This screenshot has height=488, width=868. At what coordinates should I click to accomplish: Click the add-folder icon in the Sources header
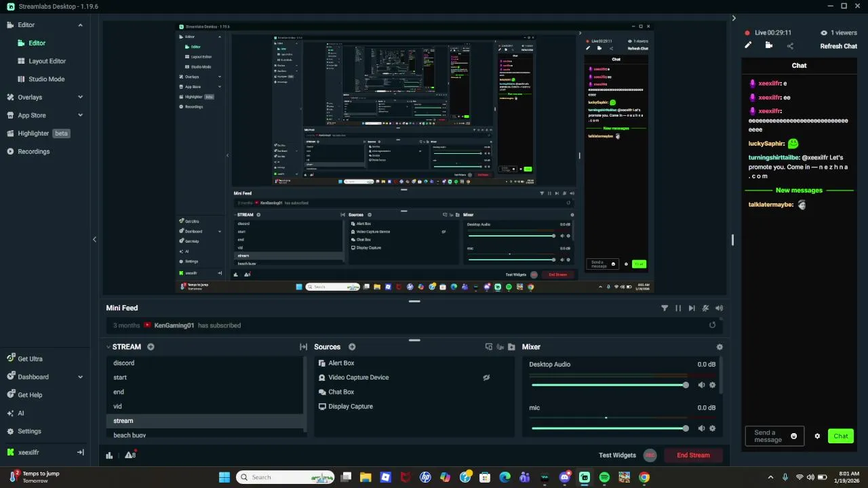tap(511, 347)
